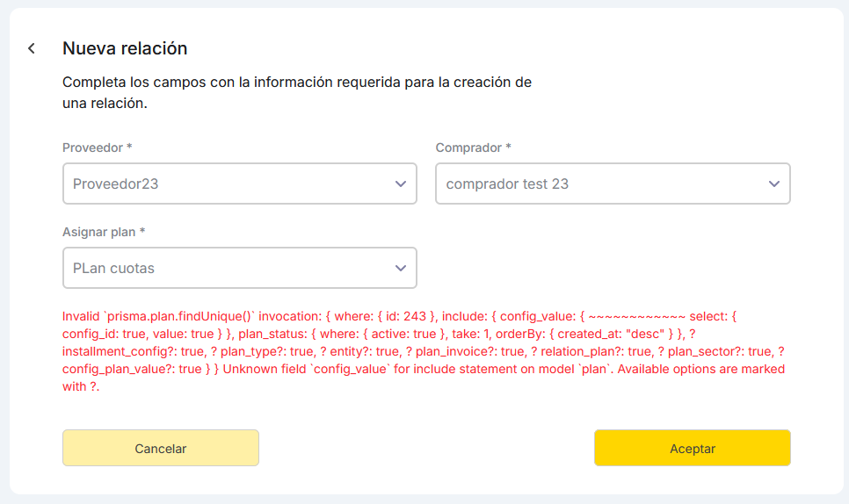The width and height of the screenshot is (849, 504).
Task: Select the PLan cuotas value text
Action: 113,269
